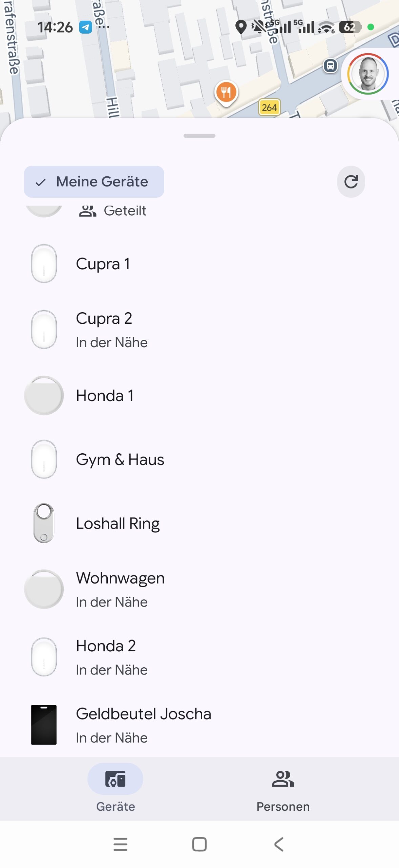Open the Cupra 2 device entry
Image resolution: width=399 pixels, height=868 pixels.
[x=199, y=330]
